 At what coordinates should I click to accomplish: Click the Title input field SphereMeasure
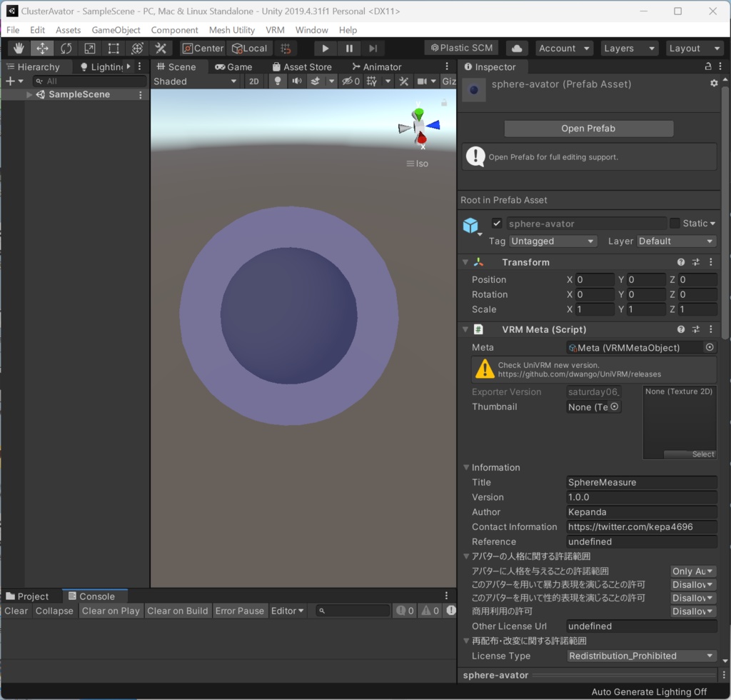(x=641, y=482)
